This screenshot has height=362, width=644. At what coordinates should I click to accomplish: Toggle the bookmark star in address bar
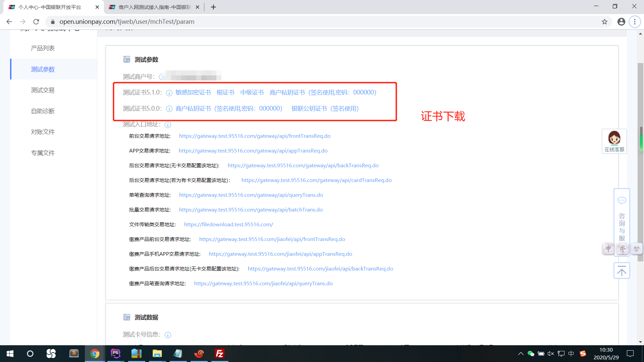605,21
